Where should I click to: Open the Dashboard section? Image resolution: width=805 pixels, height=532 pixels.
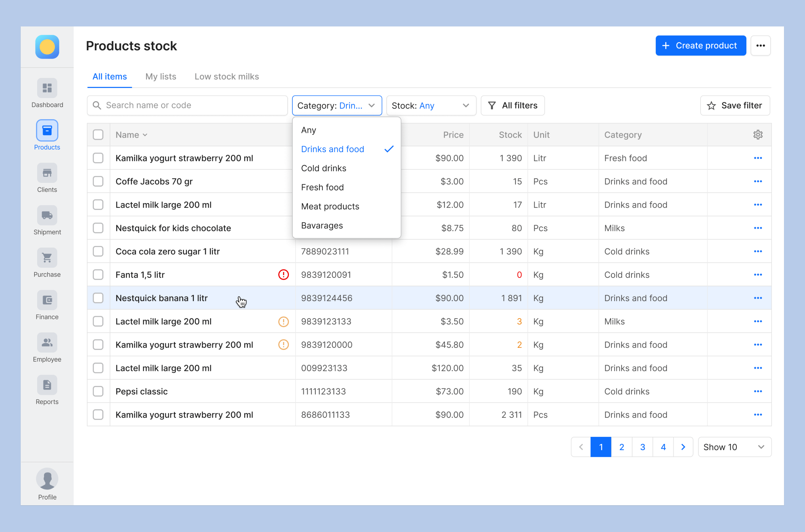[47, 93]
